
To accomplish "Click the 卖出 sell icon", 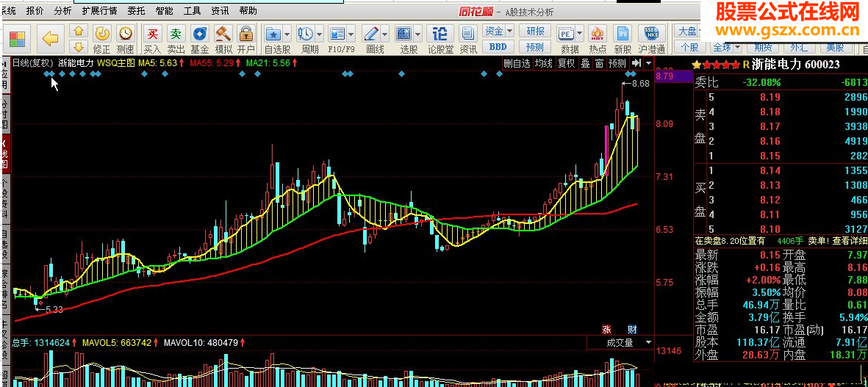I will click(x=176, y=33).
